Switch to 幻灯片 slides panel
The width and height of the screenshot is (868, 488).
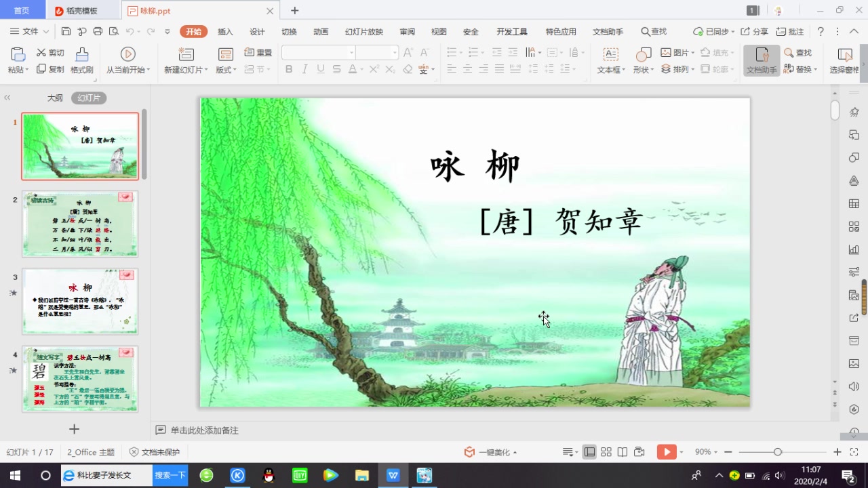click(89, 98)
